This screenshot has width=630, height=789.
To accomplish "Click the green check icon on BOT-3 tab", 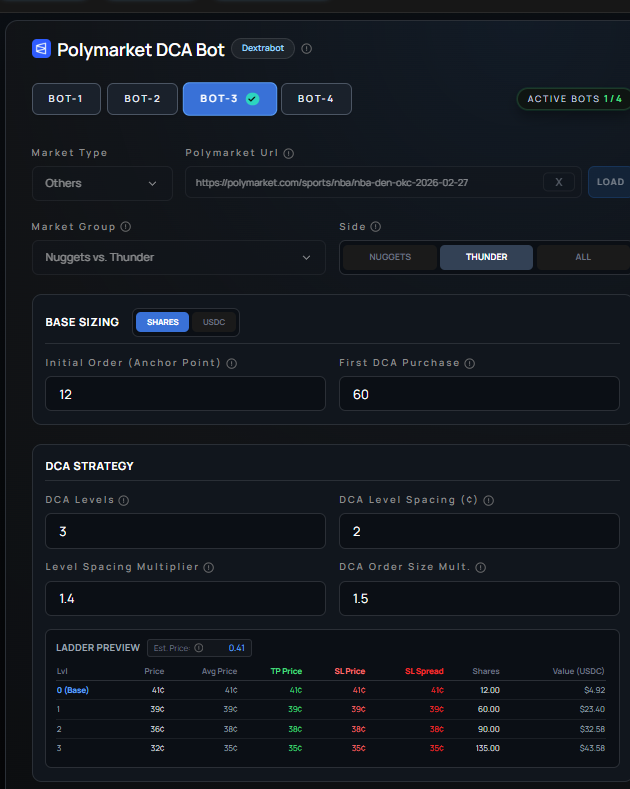I will [x=253, y=99].
